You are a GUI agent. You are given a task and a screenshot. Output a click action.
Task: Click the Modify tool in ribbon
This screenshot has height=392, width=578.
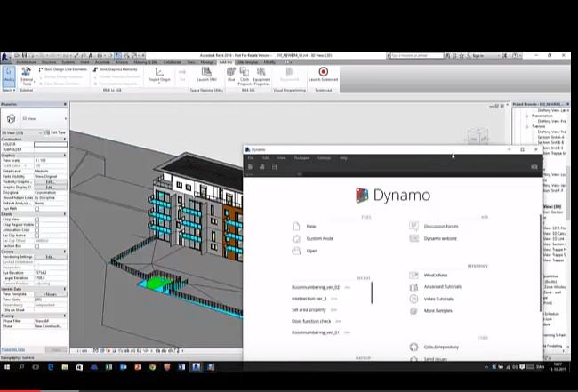pyautogui.click(x=9, y=75)
